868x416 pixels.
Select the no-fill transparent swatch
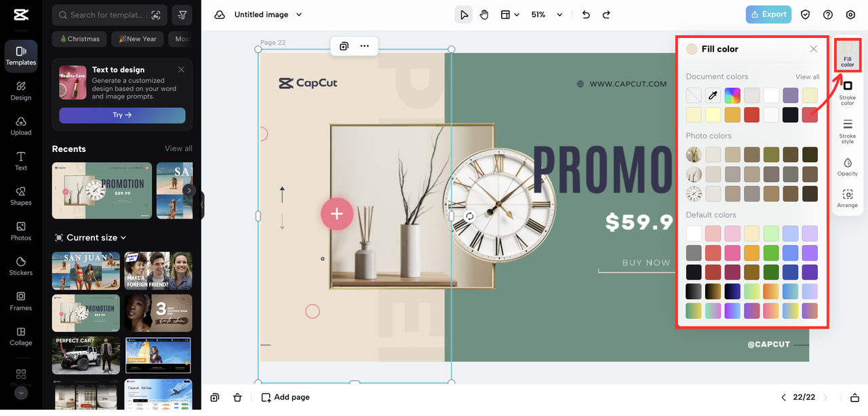[694, 96]
